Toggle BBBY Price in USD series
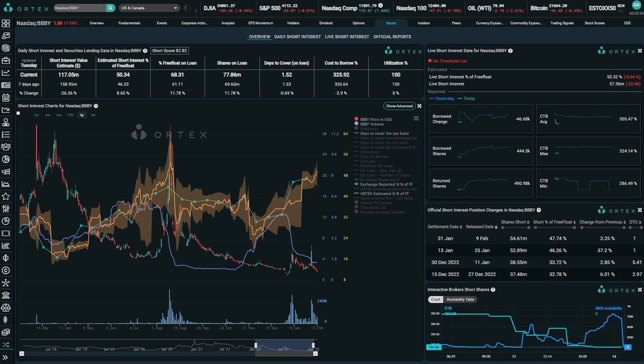 click(374, 119)
